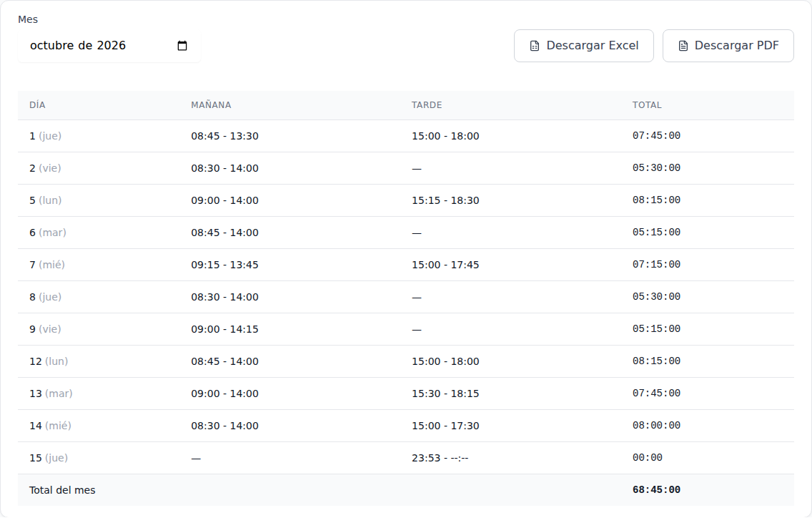Select total 05:15:00 for day 6 (mar)

(x=656, y=233)
